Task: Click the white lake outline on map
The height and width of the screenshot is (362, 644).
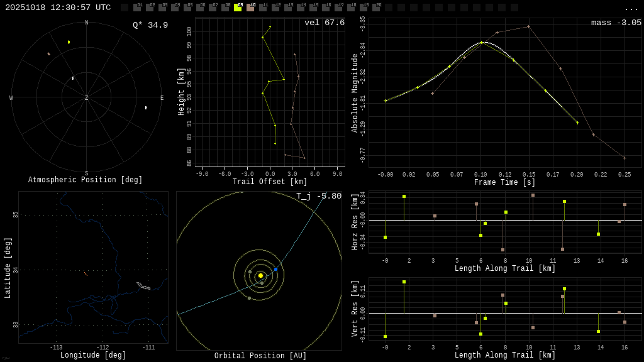Action: (143, 286)
